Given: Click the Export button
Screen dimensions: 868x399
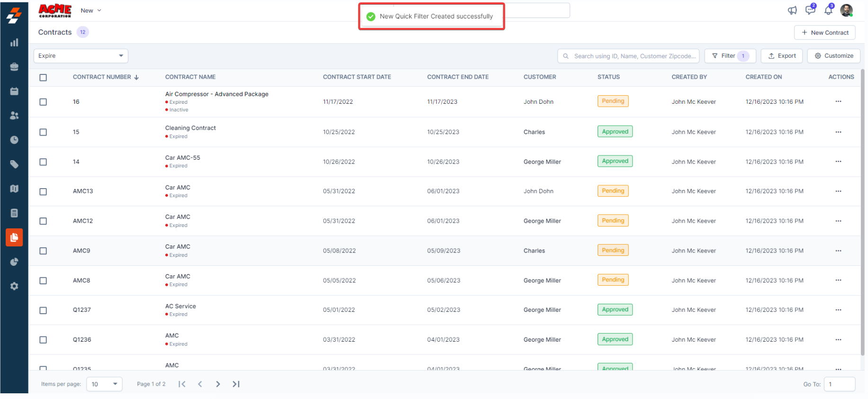Looking at the screenshot, I should (781, 56).
